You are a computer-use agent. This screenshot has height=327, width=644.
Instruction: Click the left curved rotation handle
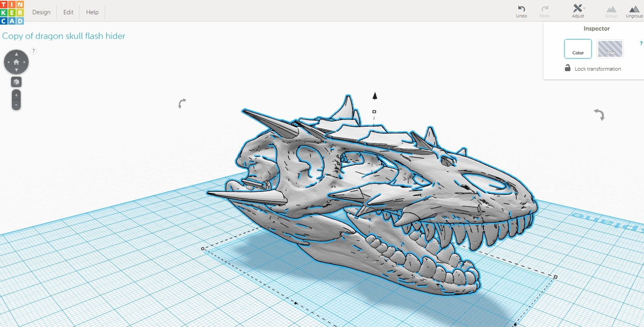(x=182, y=103)
